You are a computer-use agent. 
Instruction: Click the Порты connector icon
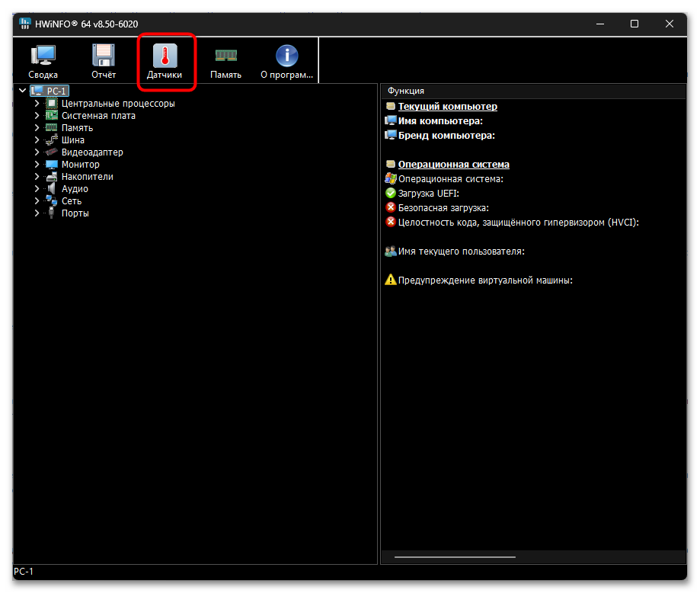[x=52, y=213]
